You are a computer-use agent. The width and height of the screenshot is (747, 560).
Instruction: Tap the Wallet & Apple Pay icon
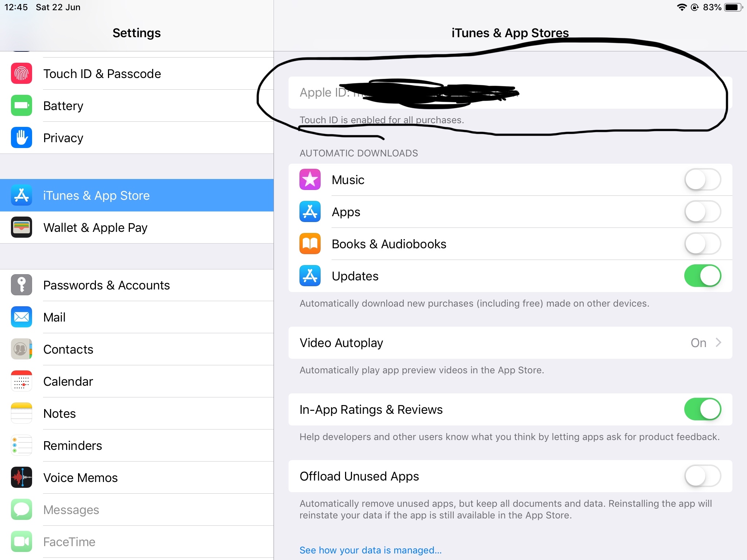tap(22, 227)
